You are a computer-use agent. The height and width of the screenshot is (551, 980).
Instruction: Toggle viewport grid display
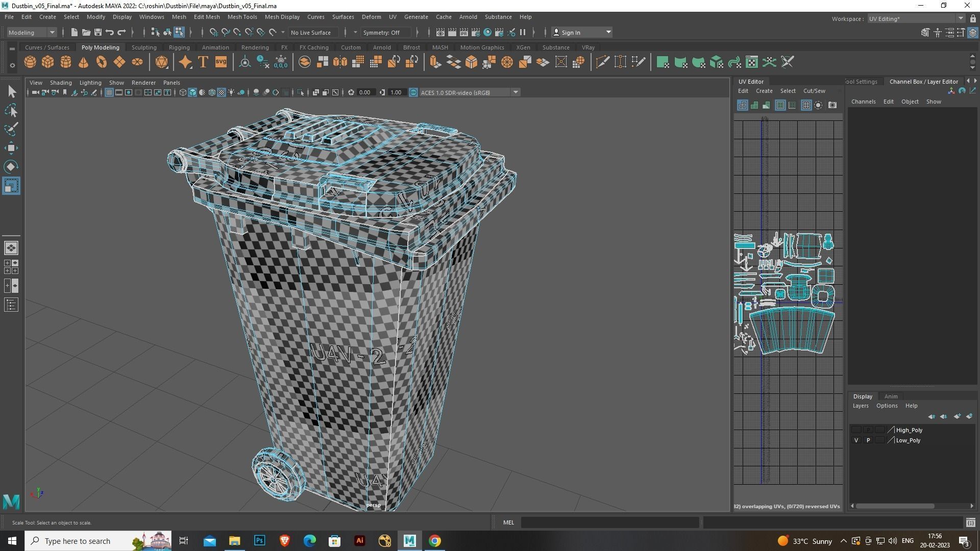point(109,92)
